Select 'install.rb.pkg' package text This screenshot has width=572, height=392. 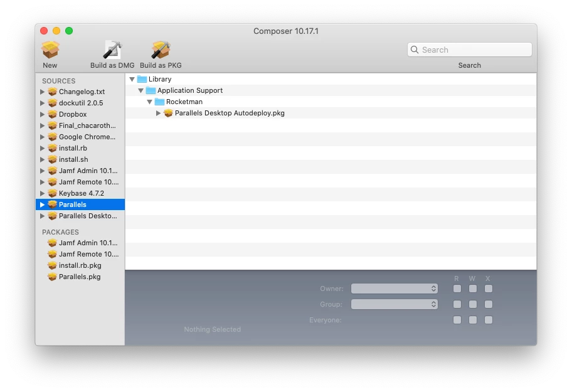(x=80, y=265)
